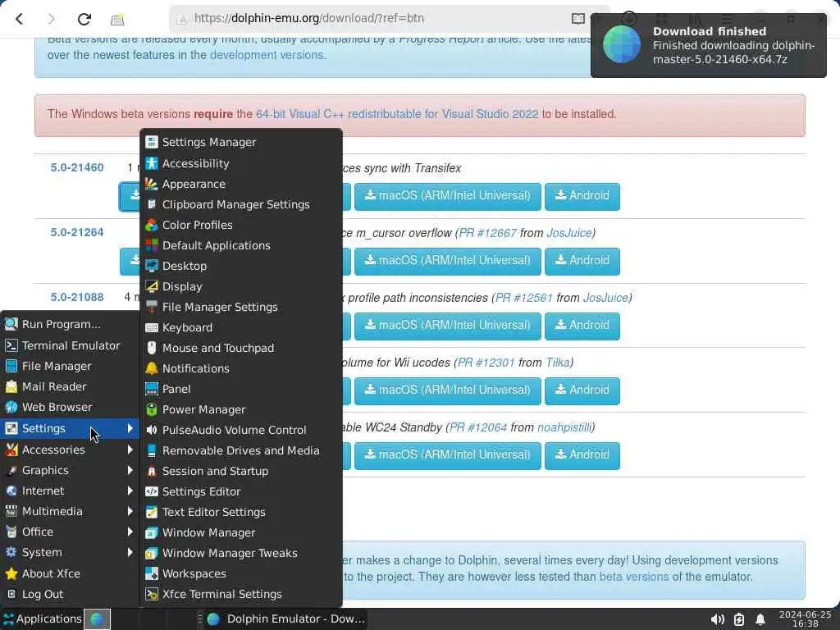
Task: Open About Xfce
Action: (70, 573)
